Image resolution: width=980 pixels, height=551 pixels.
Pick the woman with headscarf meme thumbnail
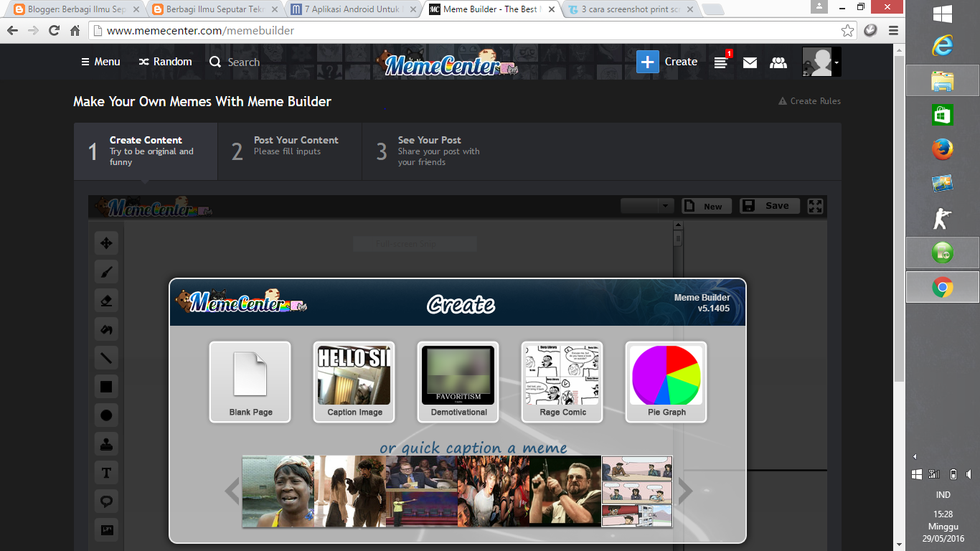pos(278,491)
